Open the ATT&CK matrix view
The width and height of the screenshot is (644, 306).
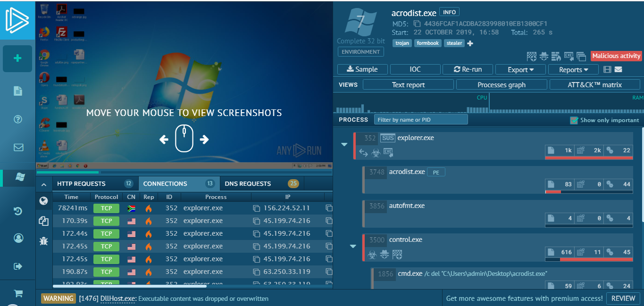(x=594, y=85)
